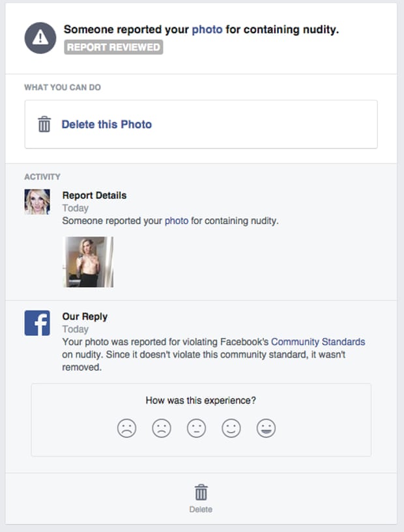Click the Our Reply heading
This screenshot has width=404, height=532.
85,316
